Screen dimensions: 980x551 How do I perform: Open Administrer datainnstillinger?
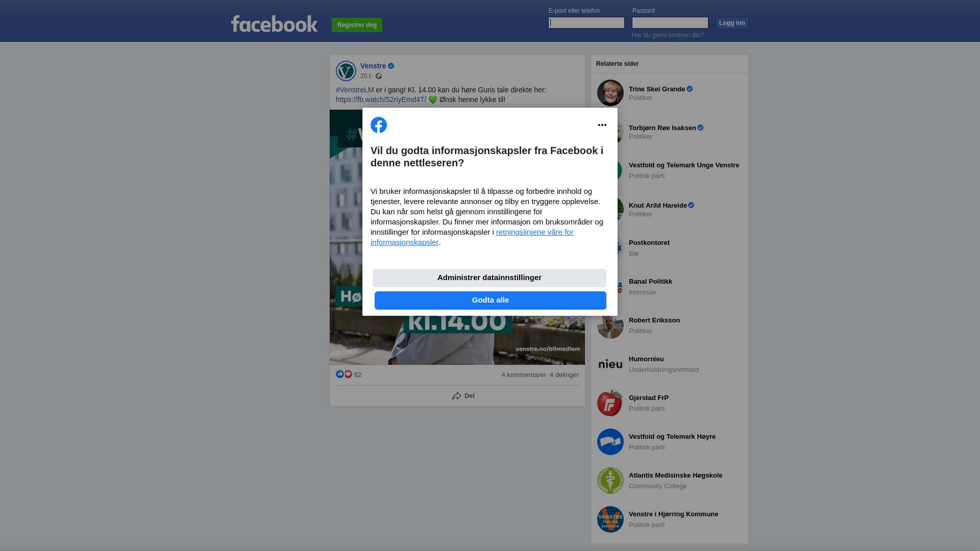pyautogui.click(x=489, y=278)
